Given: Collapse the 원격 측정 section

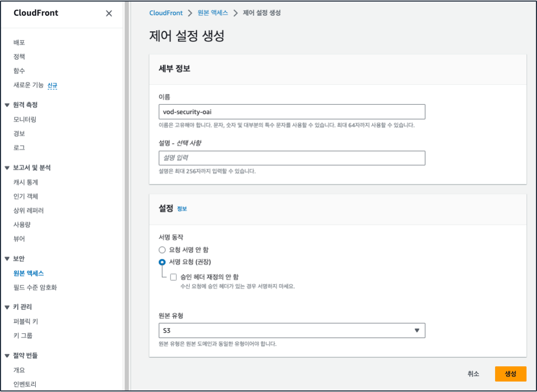Looking at the screenshot, I should [x=7, y=105].
